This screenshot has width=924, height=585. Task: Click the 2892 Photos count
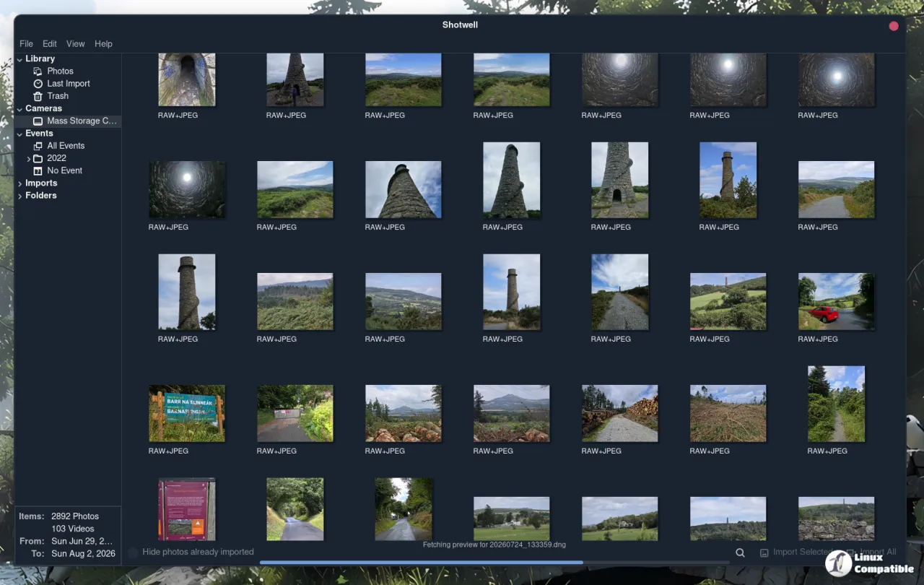[x=75, y=516]
